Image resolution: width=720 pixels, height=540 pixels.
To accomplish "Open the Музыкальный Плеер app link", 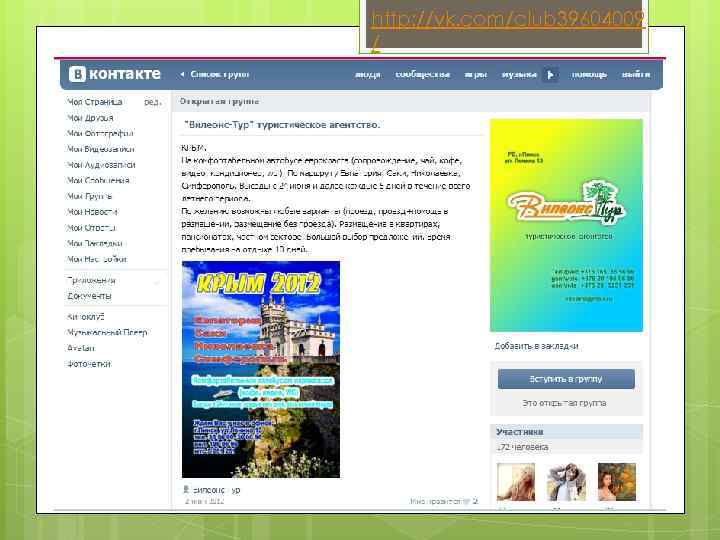I will 107,332.
